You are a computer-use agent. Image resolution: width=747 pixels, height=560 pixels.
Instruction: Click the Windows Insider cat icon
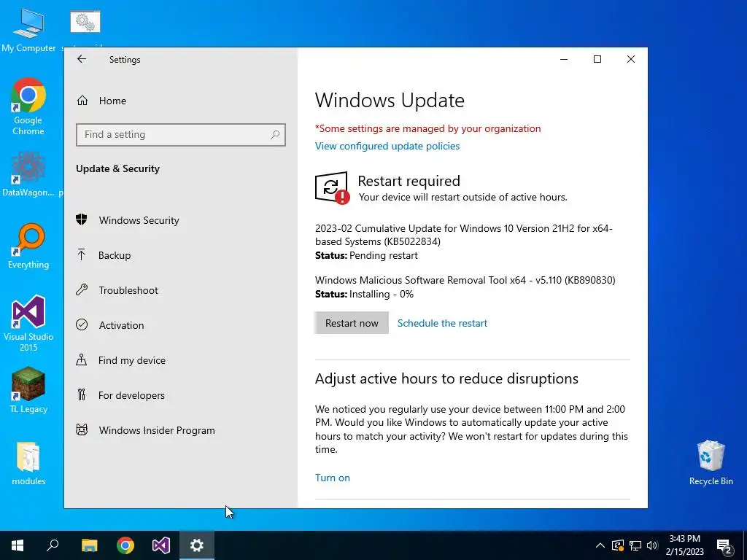point(82,429)
